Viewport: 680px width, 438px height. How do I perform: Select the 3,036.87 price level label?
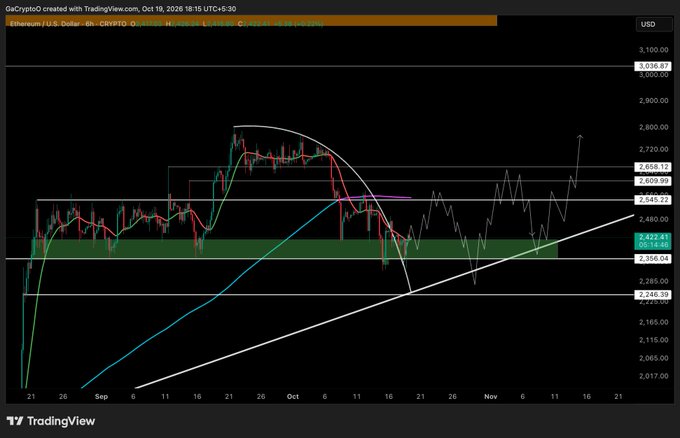[653, 66]
